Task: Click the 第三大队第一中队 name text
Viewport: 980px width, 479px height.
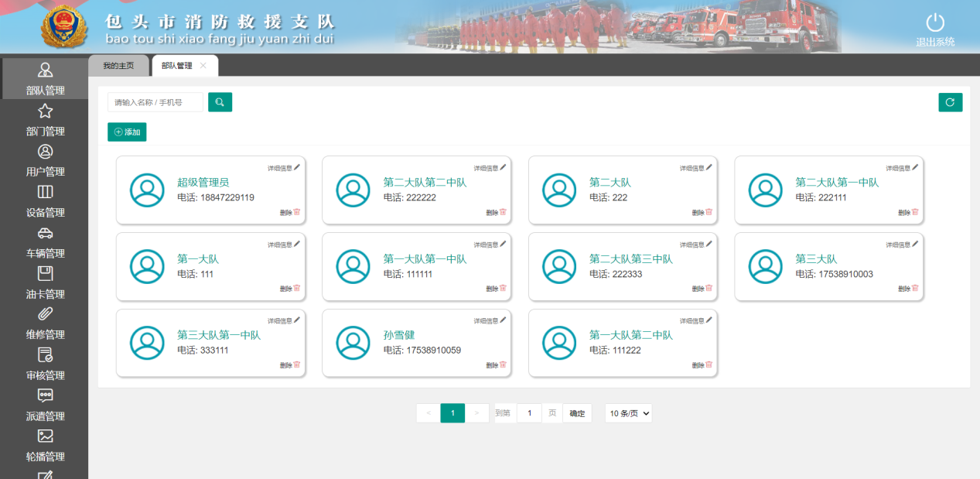Action: coord(219,335)
